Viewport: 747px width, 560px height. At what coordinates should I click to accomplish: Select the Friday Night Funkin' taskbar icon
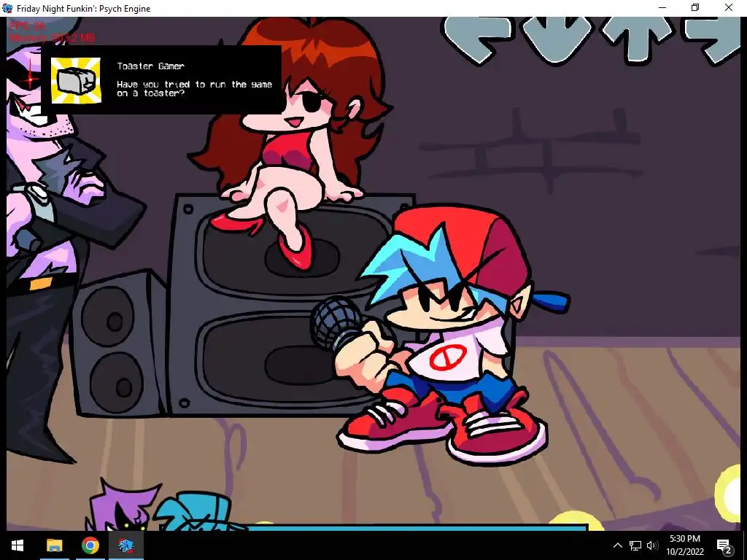[x=126, y=545]
